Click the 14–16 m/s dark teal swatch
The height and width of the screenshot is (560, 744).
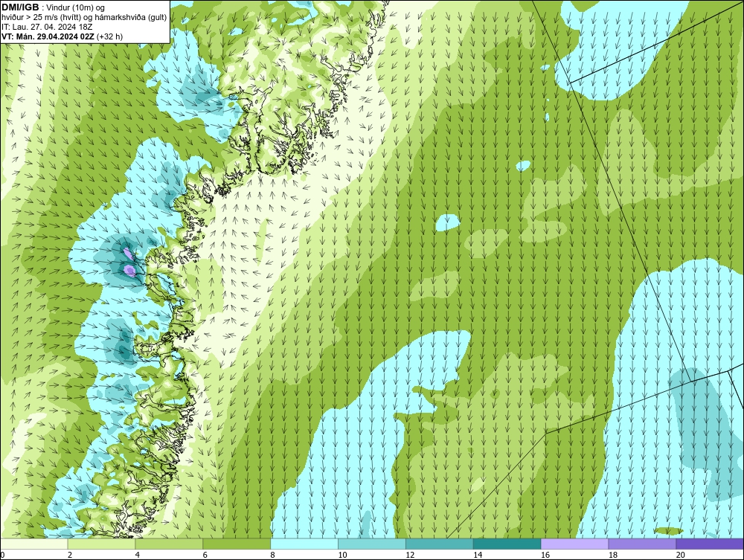pyautogui.click(x=507, y=544)
